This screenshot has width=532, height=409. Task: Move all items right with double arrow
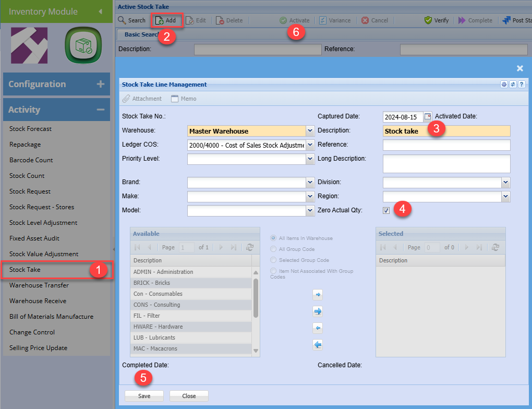pos(318,311)
